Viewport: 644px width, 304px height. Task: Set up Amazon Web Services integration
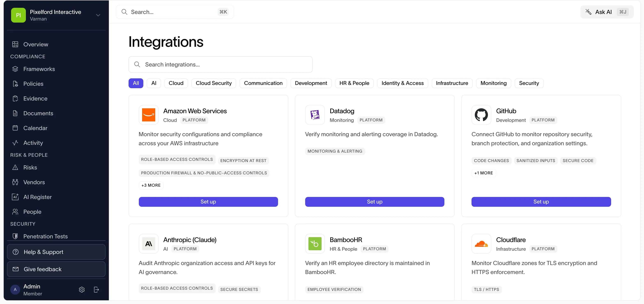click(x=208, y=202)
